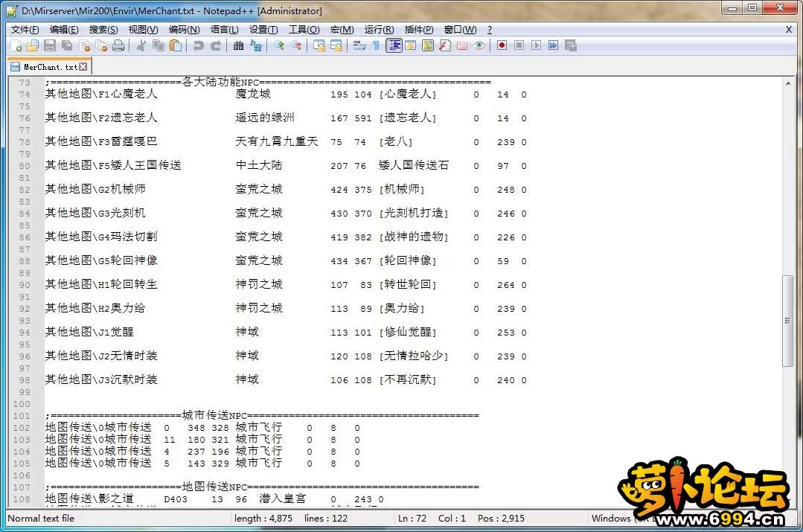803x532 pixels.
Task: Close the document using menu bar X
Action: pos(789,30)
